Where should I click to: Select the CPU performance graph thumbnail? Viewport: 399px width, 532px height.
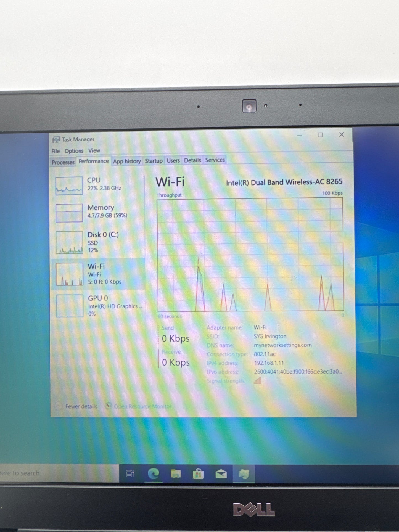click(69, 186)
